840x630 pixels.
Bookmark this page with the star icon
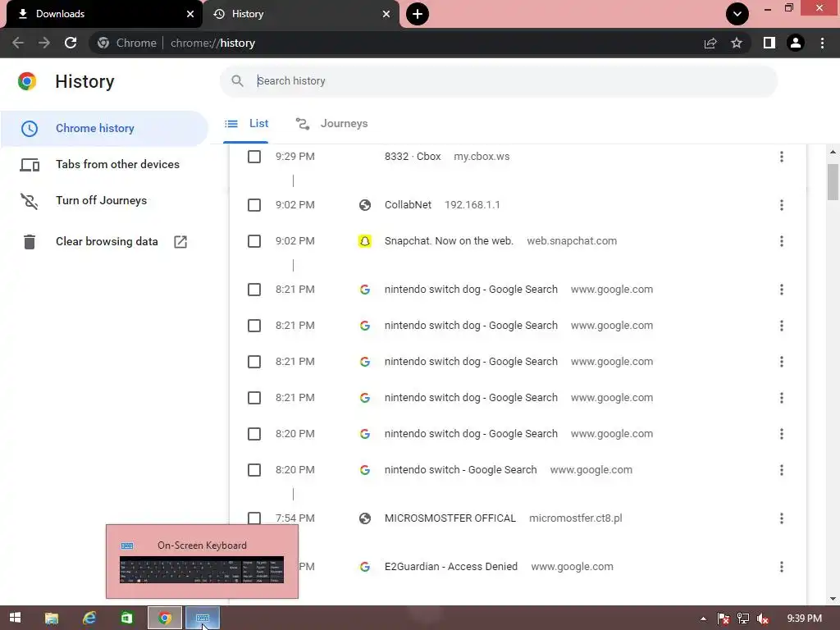[x=737, y=43]
